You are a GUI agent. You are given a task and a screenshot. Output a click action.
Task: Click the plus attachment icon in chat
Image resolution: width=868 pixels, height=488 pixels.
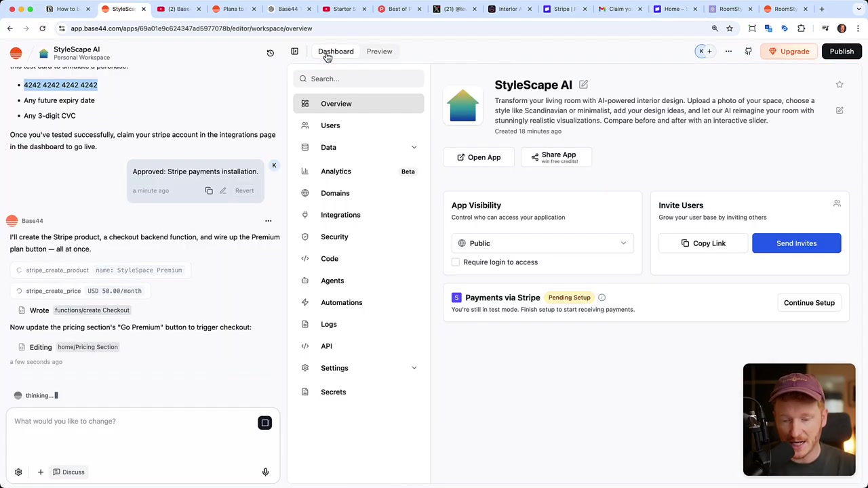click(40, 472)
